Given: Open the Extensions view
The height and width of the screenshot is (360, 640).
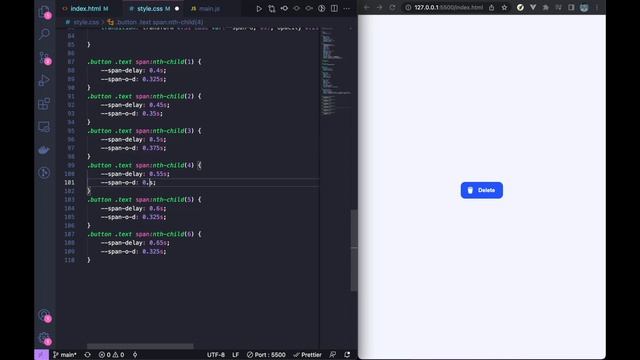Looking at the screenshot, I should click(44, 104).
